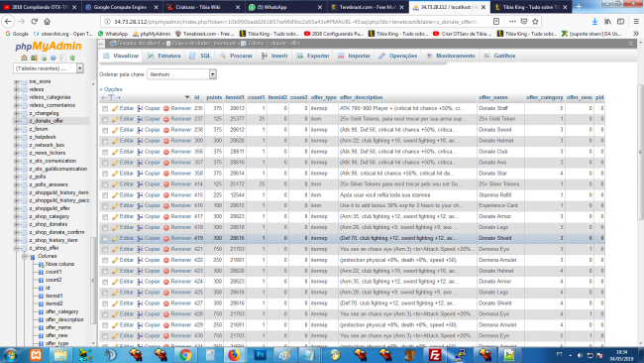The width and height of the screenshot is (644, 363).
Task: Click phpMyAdmin bookmark in bookmarks bar
Action: [152, 34]
